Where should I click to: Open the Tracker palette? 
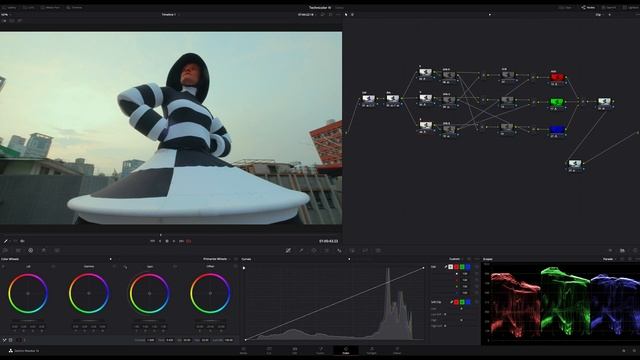click(x=327, y=250)
